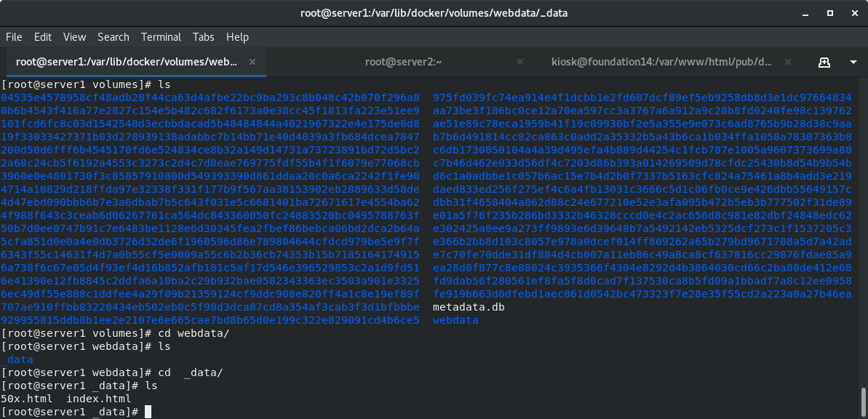Image resolution: width=868 pixels, height=419 pixels.
Task: Click the volume ID starting with e7c70fe7
Action: point(642,255)
